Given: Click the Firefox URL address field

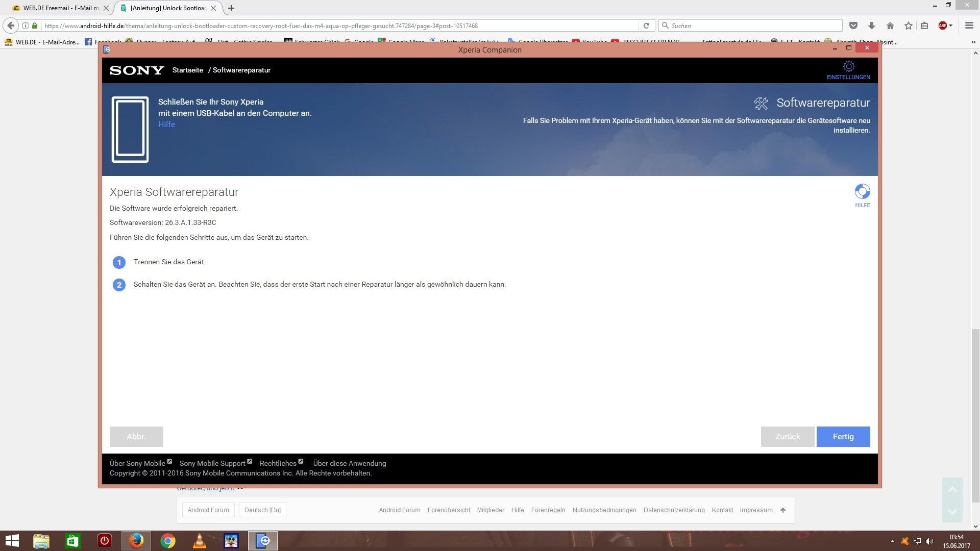Looking at the screenshot, I should tap(337, 26).
